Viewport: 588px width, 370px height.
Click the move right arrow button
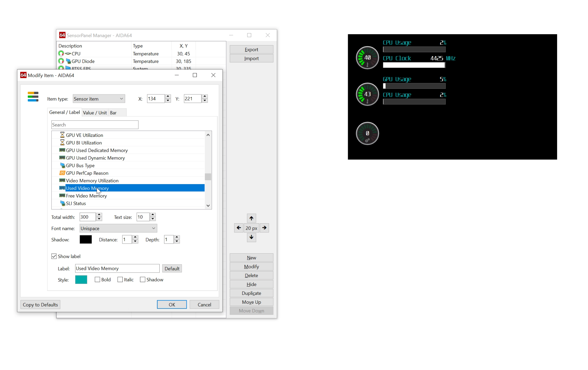click(264, 228)
